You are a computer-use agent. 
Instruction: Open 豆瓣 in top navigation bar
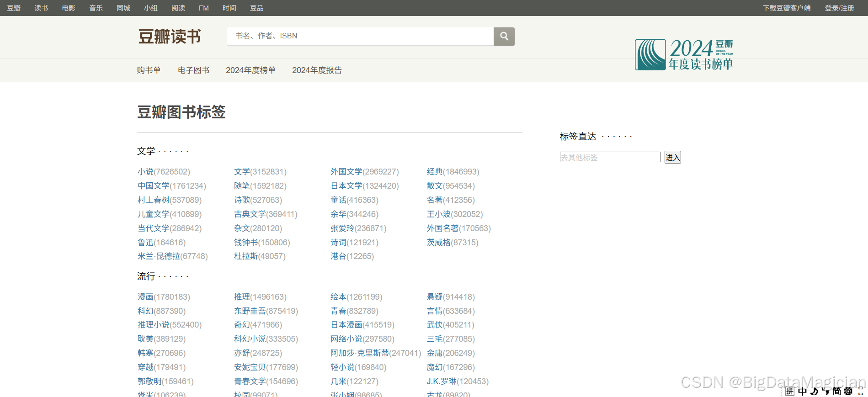14,8
